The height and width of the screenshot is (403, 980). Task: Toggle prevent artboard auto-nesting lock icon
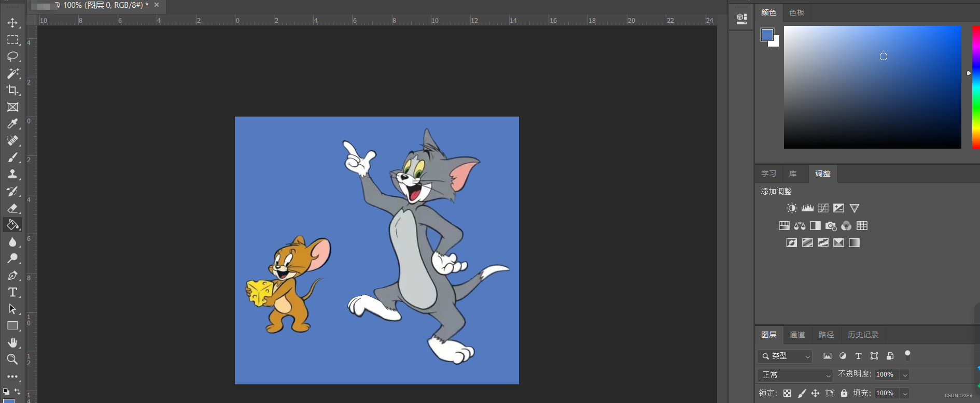click(x=830, y=393)
